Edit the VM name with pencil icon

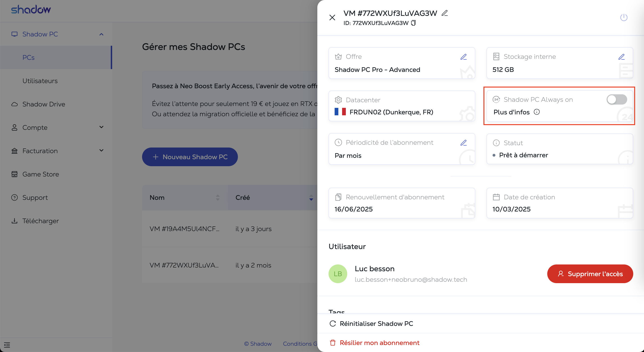[444, 13]
